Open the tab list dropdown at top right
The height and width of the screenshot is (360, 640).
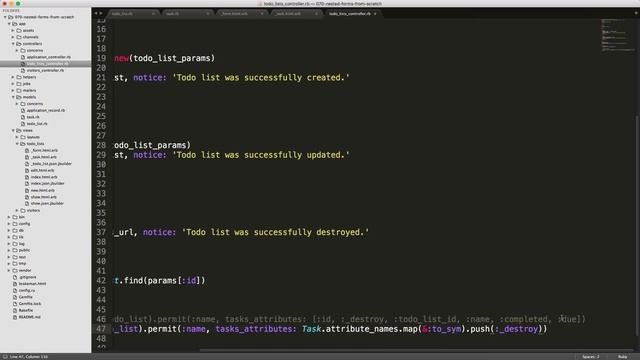(636, 13)
